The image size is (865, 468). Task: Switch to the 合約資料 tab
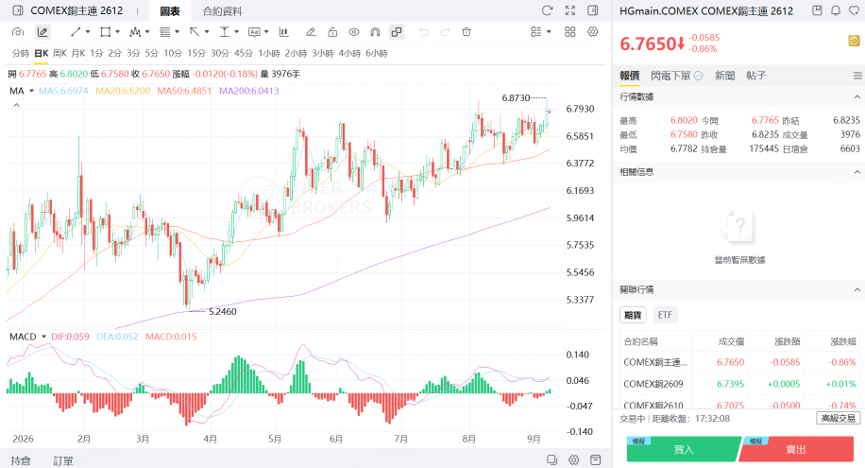(222, 11)
